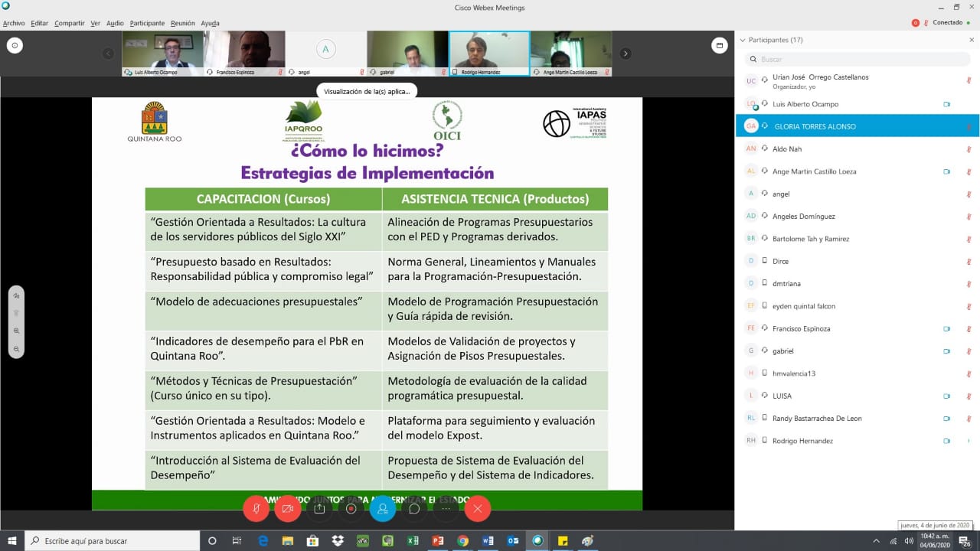Unmute microphone using the red call-control button

pos(256,509)
